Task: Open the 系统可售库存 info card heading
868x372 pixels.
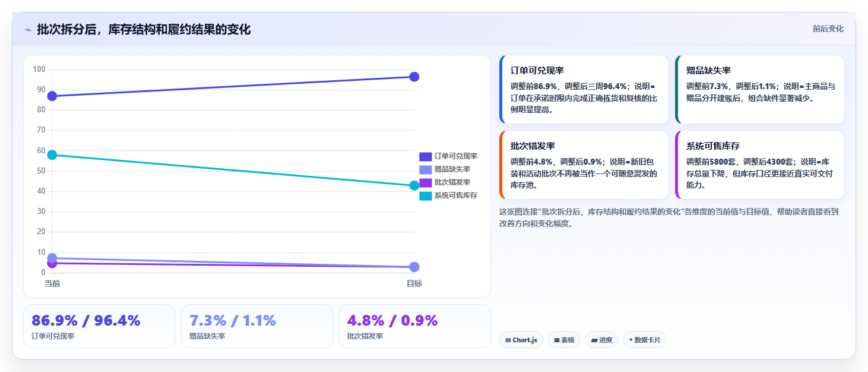Action: click(713, 146)
